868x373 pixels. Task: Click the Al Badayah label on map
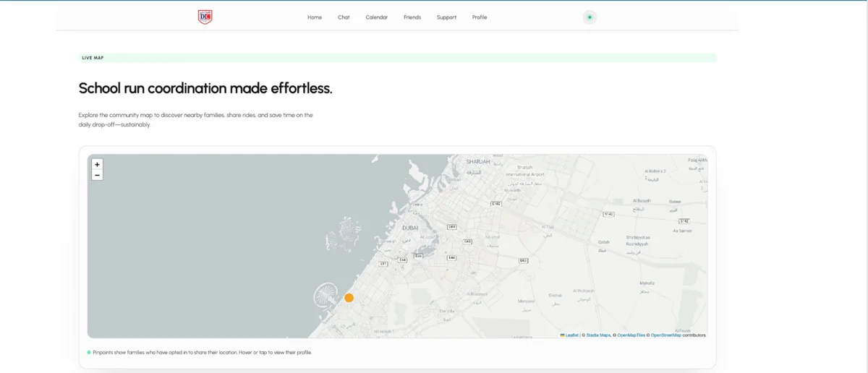coord(642,200)
